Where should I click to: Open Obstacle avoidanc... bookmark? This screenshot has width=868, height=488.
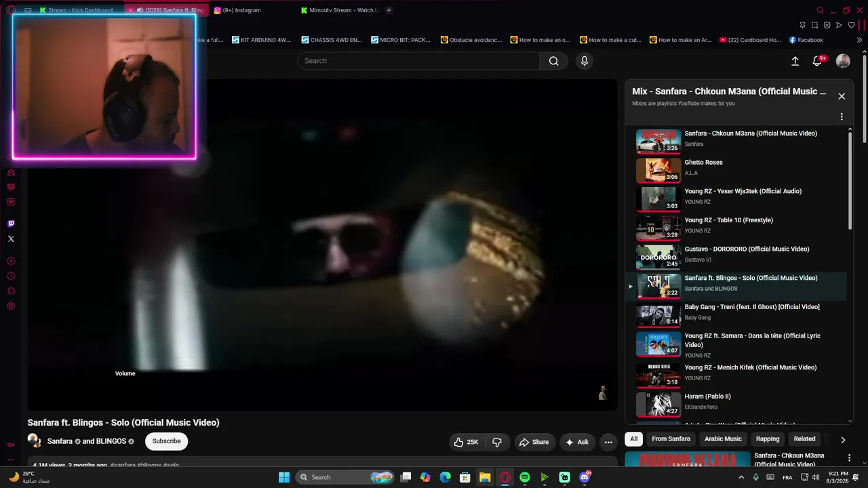pyautogui.click(x=471, y=40)
